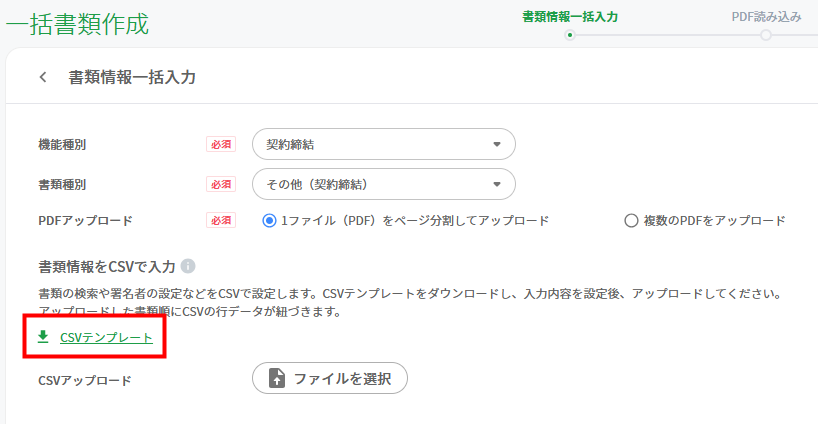Open the 書類種別 dropdown showing その他（契約締結）
Screen dimensions: 818x424
(383, 184)
